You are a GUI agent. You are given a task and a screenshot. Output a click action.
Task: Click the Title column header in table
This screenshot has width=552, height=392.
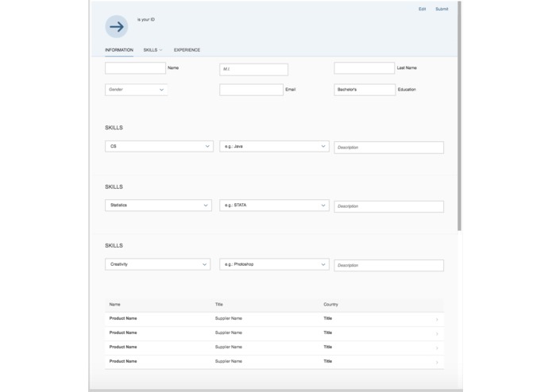coord(219,305)
